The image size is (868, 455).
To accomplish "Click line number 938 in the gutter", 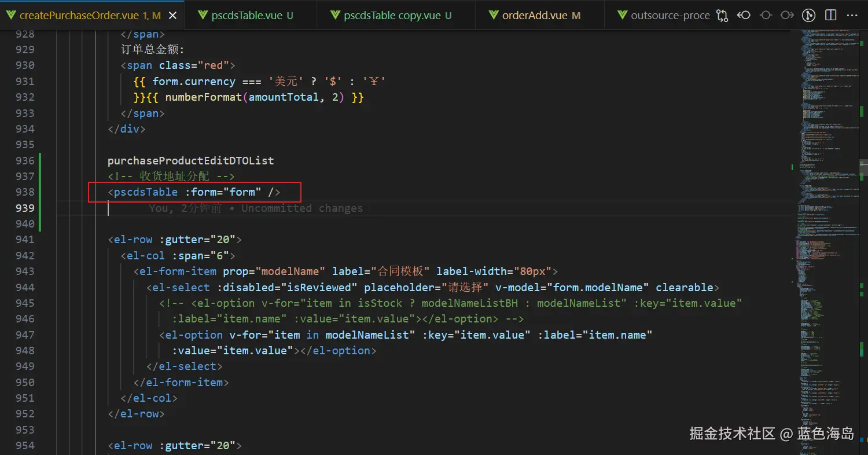I will click(25, 192).
